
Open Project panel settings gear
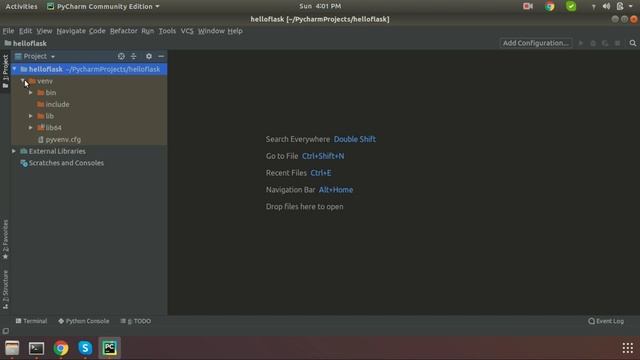(x=149, y=56)
